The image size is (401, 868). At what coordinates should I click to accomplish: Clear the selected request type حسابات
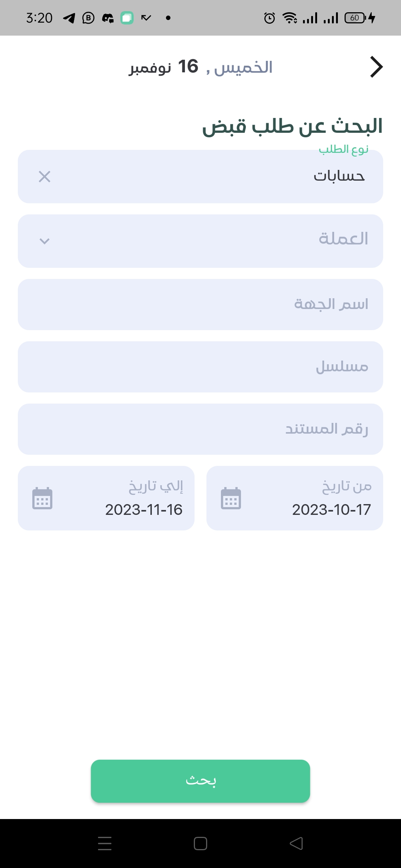[45, 177]
